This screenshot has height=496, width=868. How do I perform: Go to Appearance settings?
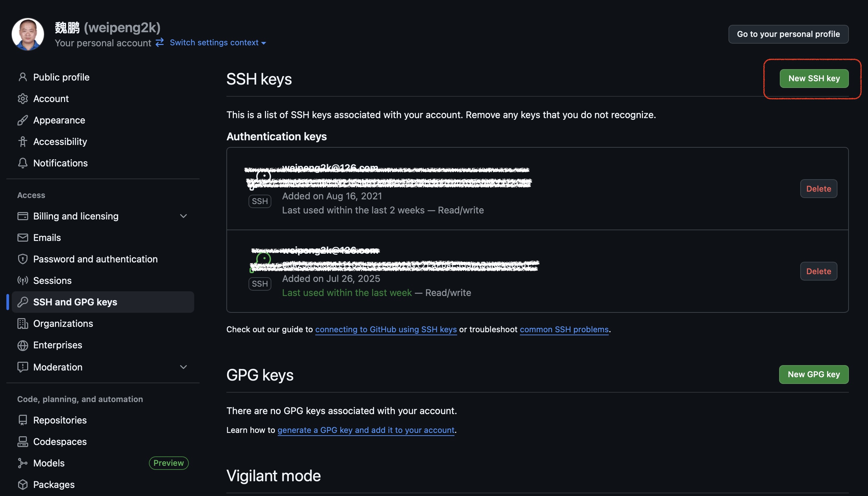click(x=103, y=120)
